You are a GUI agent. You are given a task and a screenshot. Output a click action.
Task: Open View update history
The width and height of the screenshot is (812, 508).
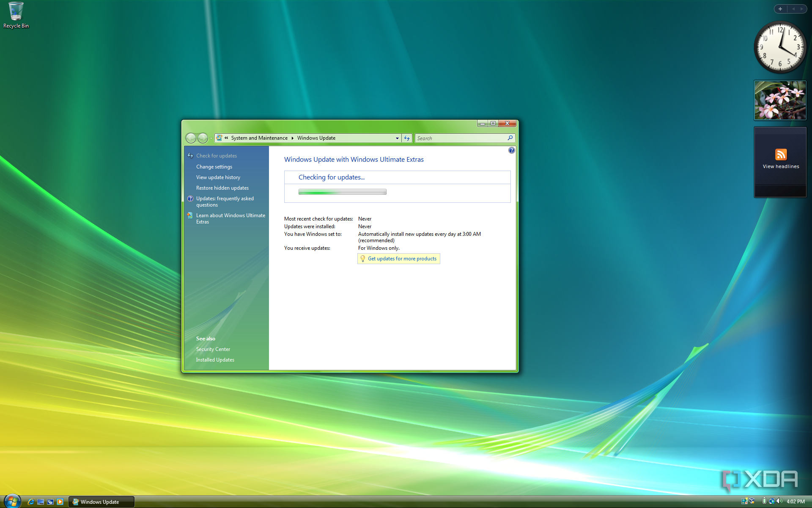coord(218,177)
